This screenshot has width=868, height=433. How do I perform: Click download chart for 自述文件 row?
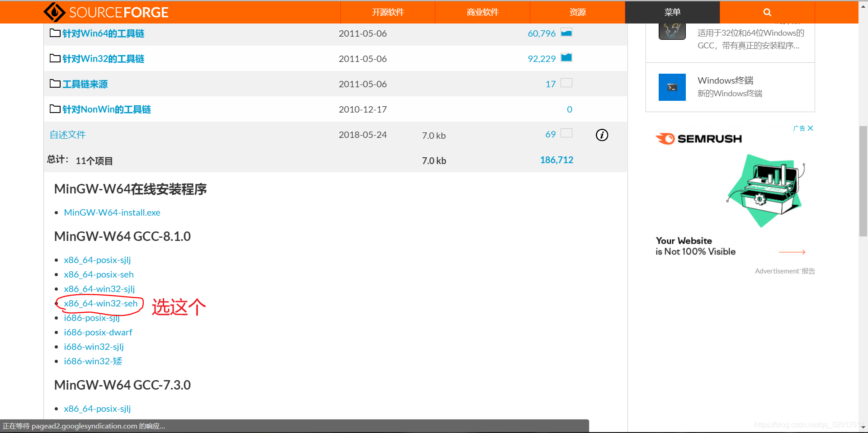coord(566,133)
